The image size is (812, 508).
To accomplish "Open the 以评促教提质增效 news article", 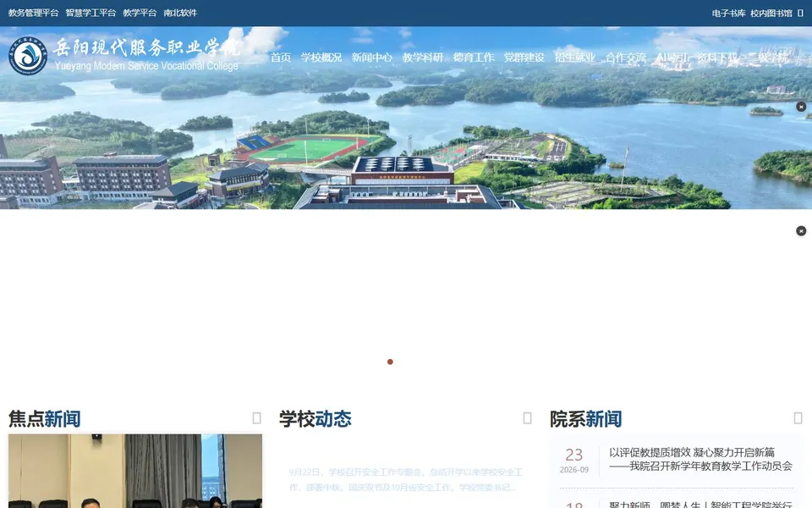I will point(700,459).
